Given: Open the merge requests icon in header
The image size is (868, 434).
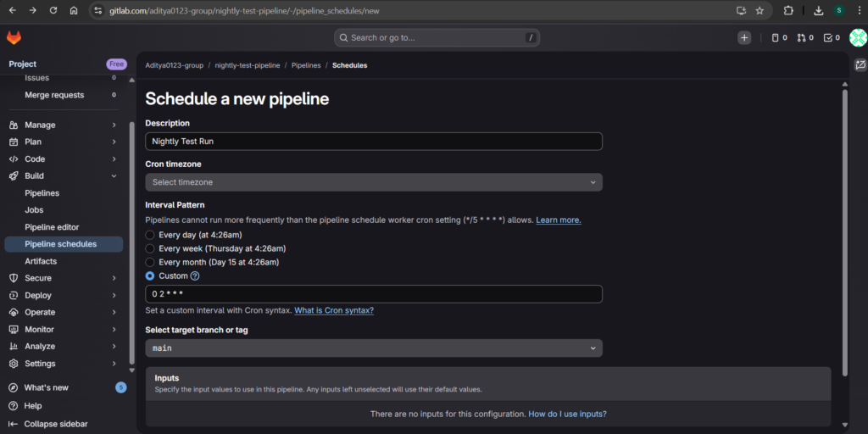Looking at the screenshot, I should [x=804, y=37].
